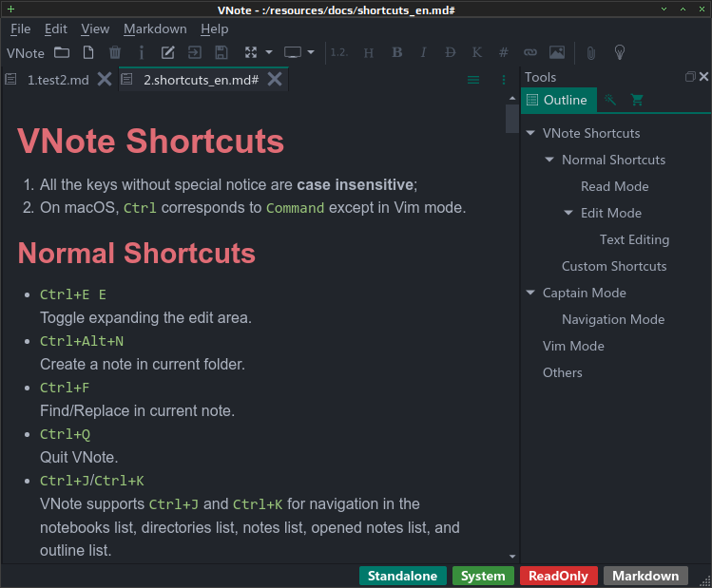Insert heading with H icon

tap(368, 53)
